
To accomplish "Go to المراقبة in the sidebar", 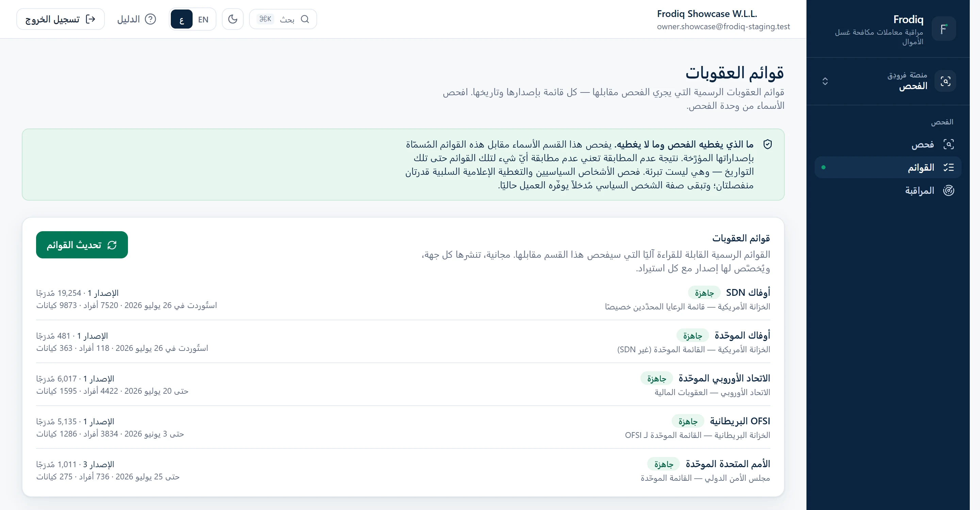I will click(x=887, y=190).
